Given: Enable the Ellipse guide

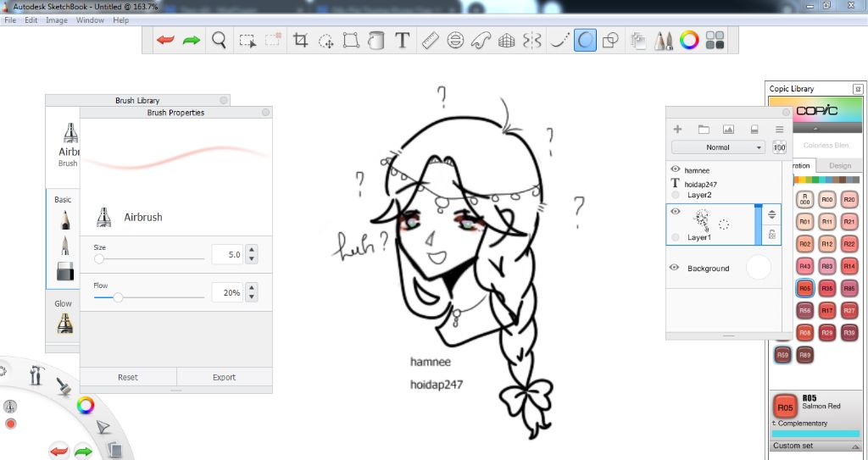Looking at the screenshot, I should click(x=455, y=41).
